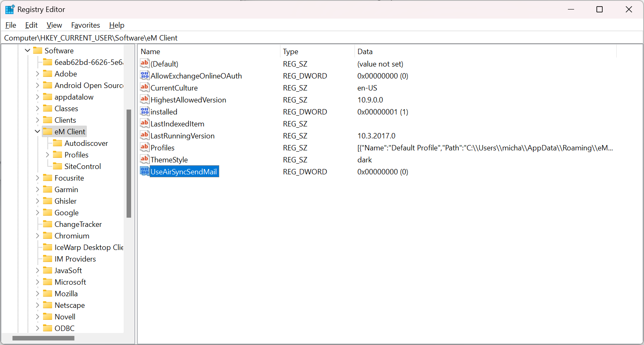Click the 10.3.2017.0 data value
Screen dimensions: 644x345
376,136
